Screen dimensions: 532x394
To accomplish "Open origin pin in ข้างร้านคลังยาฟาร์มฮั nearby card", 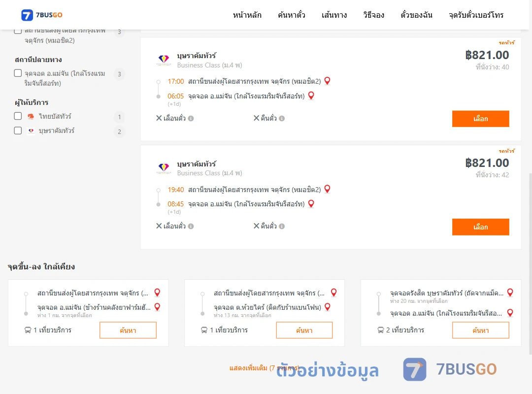I will tap(158, 293).
